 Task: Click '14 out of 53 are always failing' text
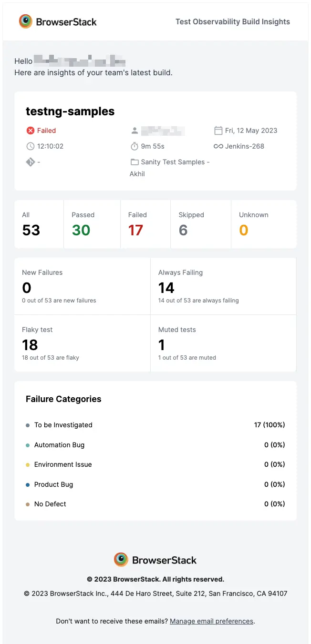[198, 301]
